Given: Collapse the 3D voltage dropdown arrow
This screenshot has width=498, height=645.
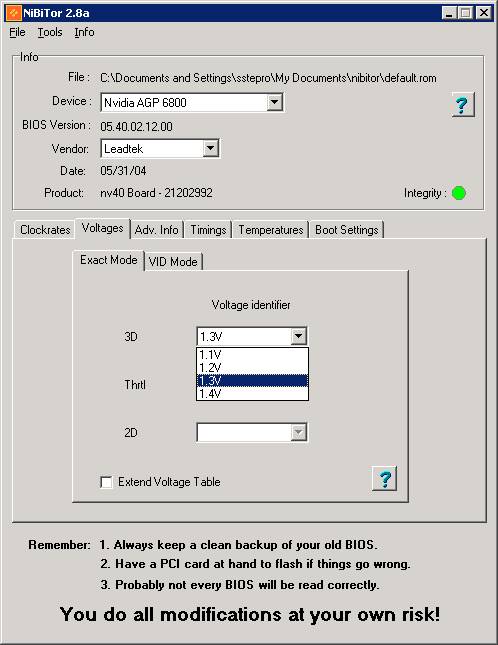Looking at the screenshot, I should (x=299, y=336).
